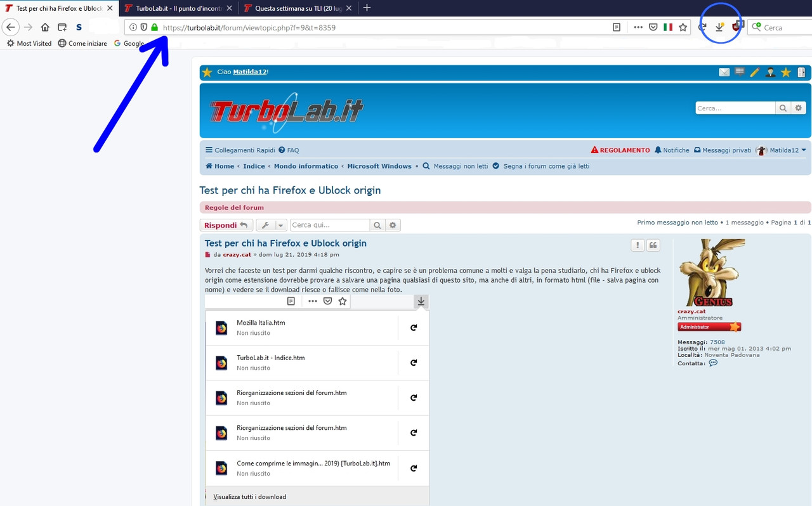
Task: Expand the Matilda12 user dropdown
Action: [781, 150]
